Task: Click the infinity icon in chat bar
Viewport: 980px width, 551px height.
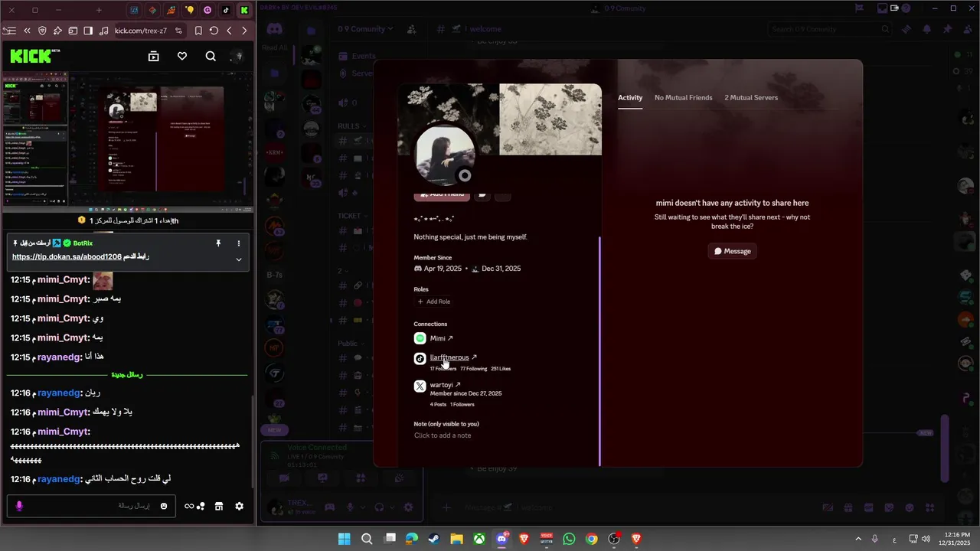Action: tap(189, 506)
